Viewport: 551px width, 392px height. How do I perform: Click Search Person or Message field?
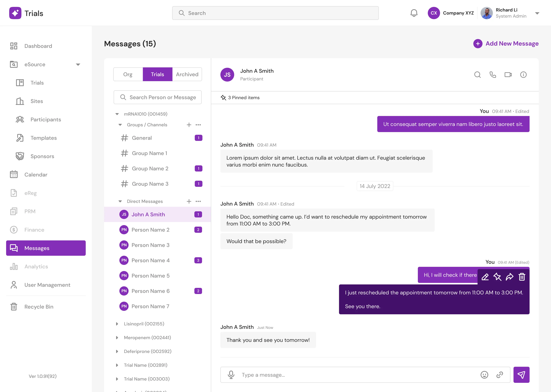(x=157, y=97)
